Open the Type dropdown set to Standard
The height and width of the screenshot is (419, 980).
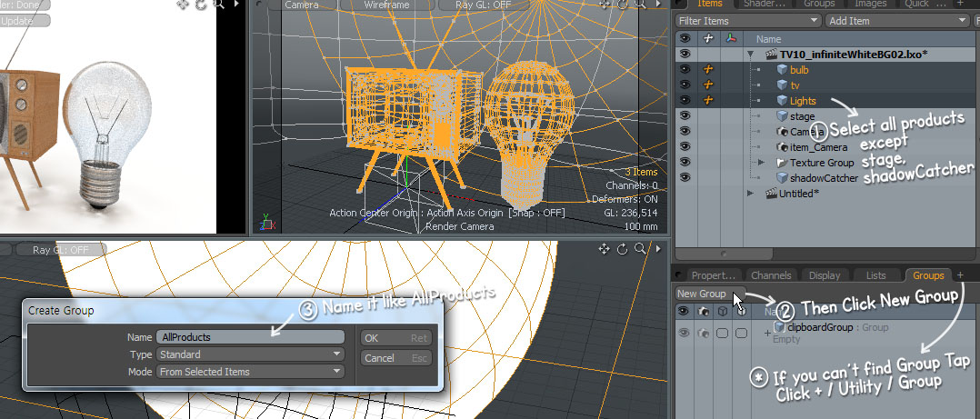click(250, 354)
